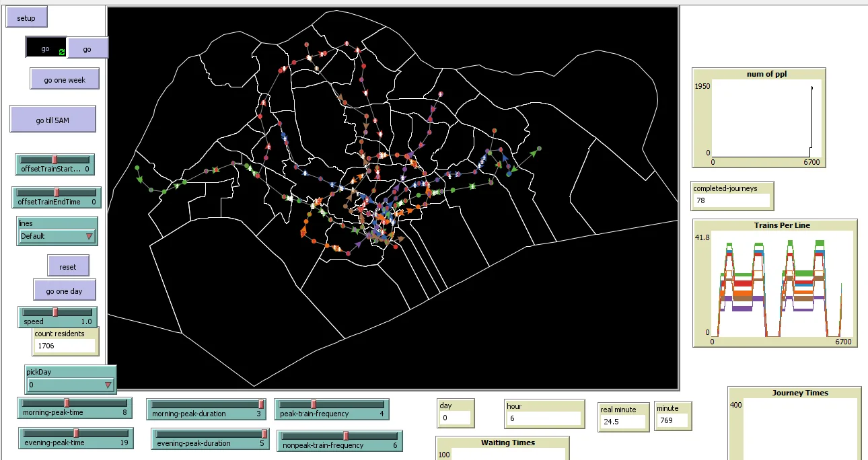Stop the running black go forever button
This screenshot has height=460, width=868.
[x=46, y=47]
